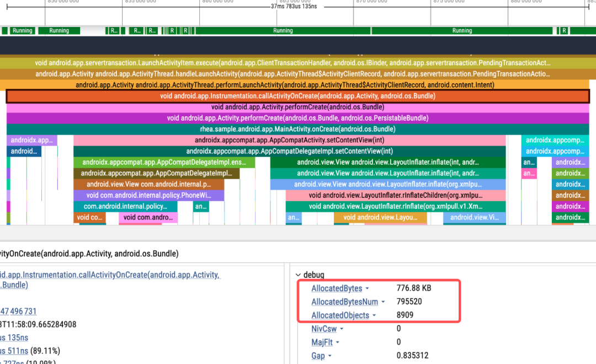
Task: Select the AppCompatDelegateImpl.setContentView(int) slice
Action: pyautogui.click(x=289, y=151)
